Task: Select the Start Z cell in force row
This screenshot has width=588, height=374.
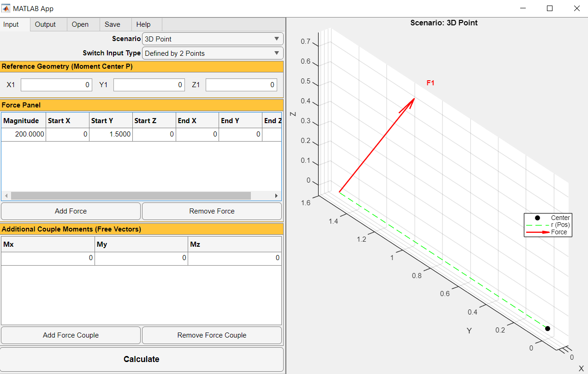Action: coord(154,134)
